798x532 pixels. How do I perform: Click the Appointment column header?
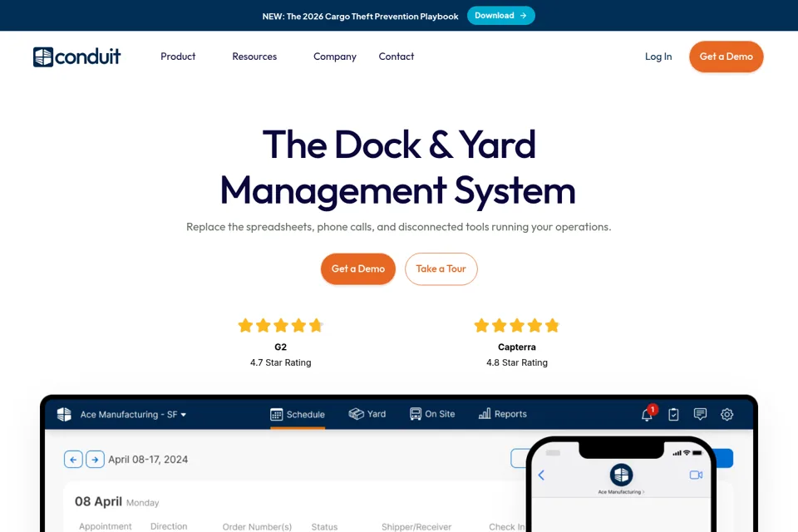106,526
